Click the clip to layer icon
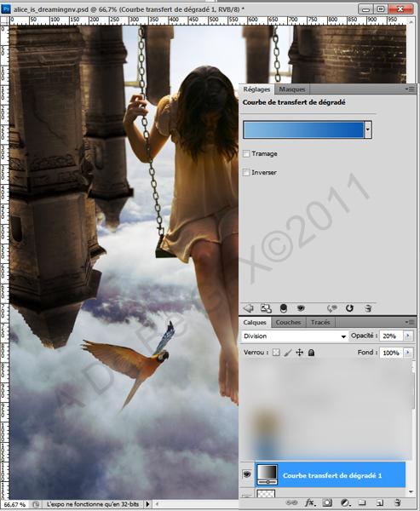The image size is (420, 511). point(284,308)
